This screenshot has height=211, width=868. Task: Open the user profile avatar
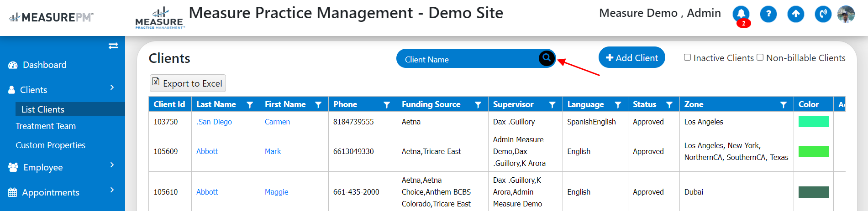[846, 14]
